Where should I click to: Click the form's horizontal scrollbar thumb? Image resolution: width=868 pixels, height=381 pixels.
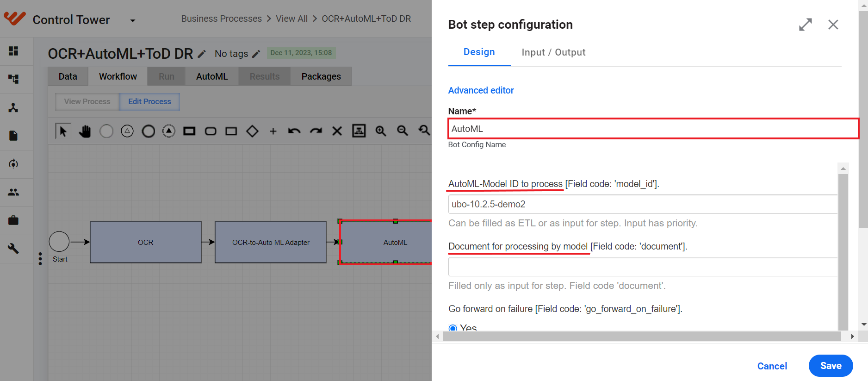pyautogui.click(x=642, y=337)
